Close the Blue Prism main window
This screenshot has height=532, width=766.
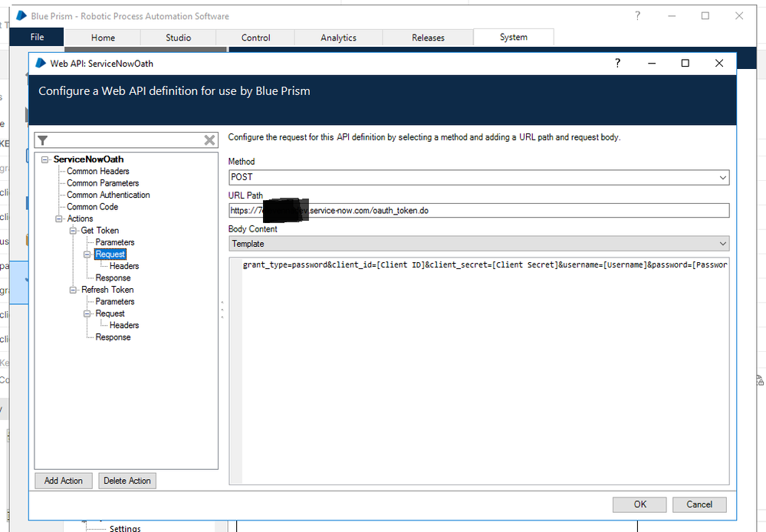739,15
